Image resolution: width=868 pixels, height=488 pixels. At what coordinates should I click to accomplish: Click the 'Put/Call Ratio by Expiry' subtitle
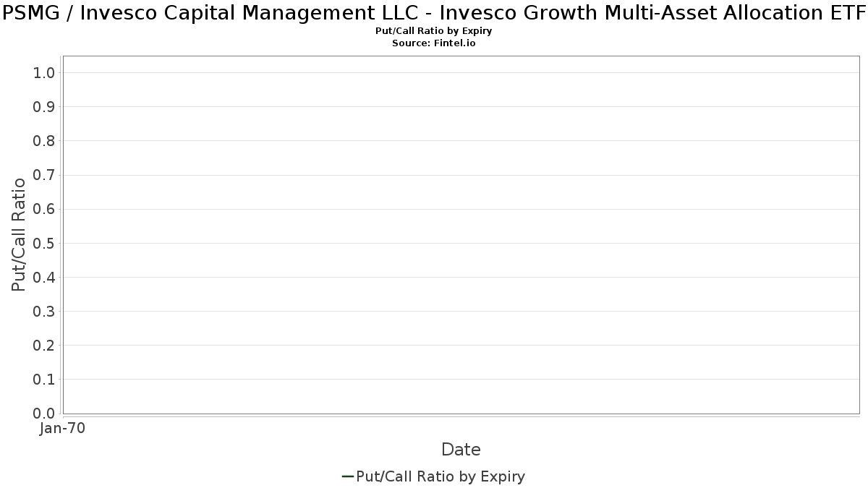point(434,31)
